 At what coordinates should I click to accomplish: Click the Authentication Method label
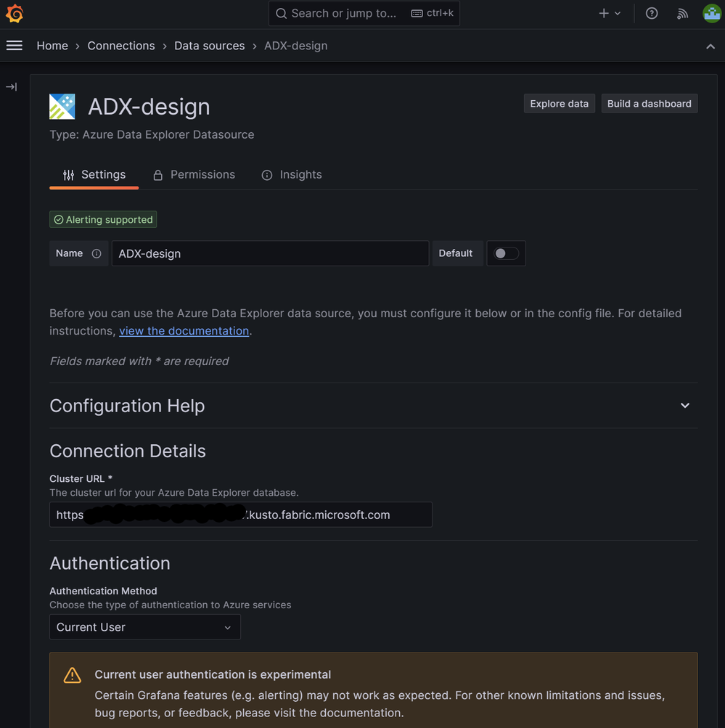(104, 591)
